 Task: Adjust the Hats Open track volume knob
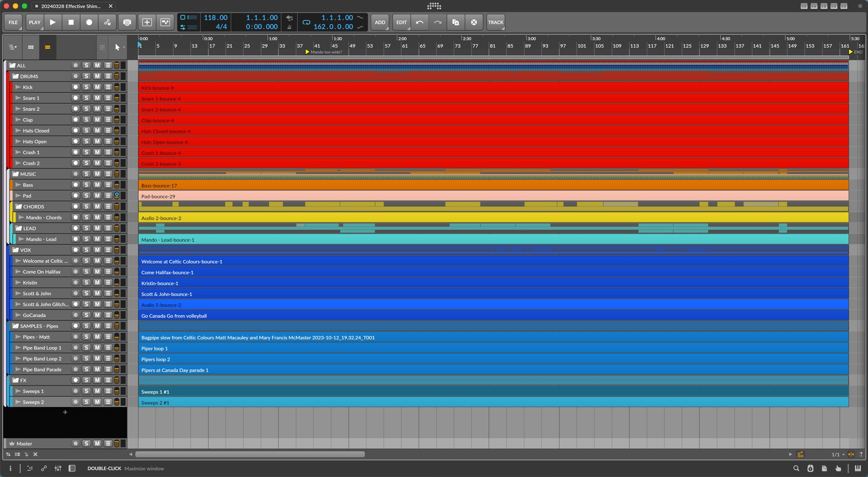point(117,142)
